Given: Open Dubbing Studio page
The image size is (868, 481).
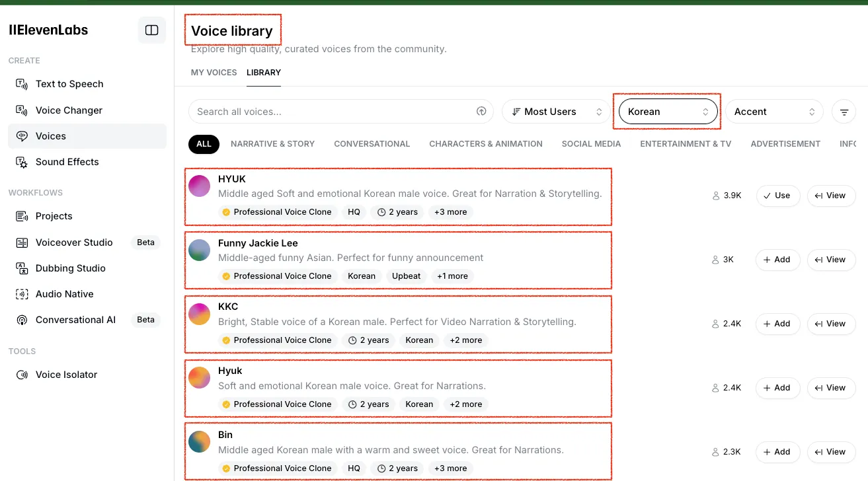Looking at the screenshot, I should coord(87,268).
